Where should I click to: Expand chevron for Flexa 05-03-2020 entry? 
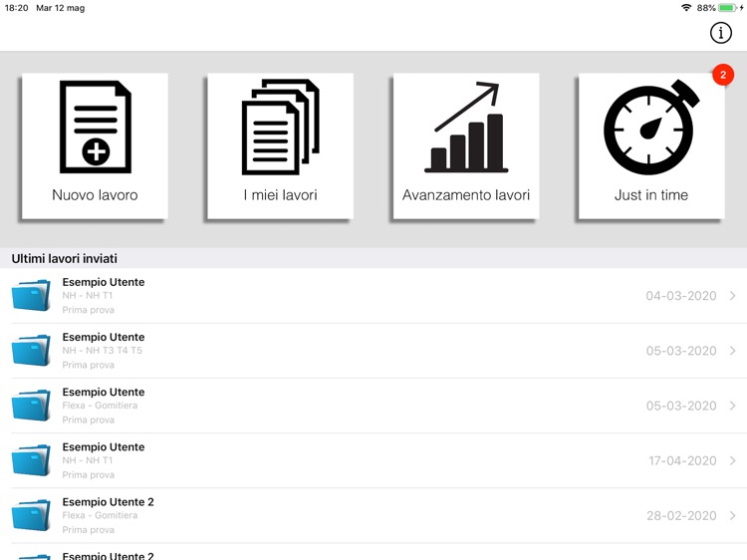(733, 406)
